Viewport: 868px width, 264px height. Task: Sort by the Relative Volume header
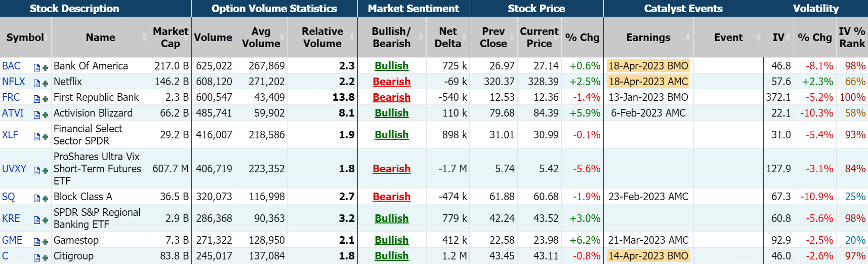tap(322, 37)
